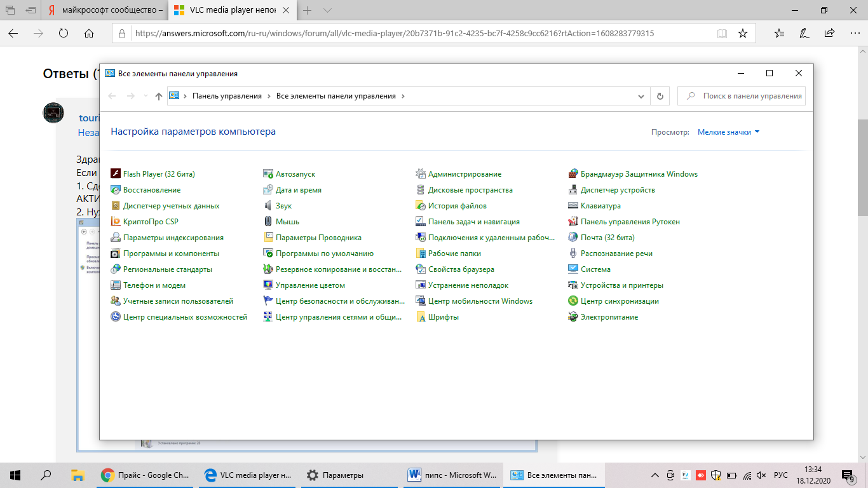Open the Центр мобильности Windows link
This screenshot has height=488, width=868.
pyautogui.click(x=480, y=301)
